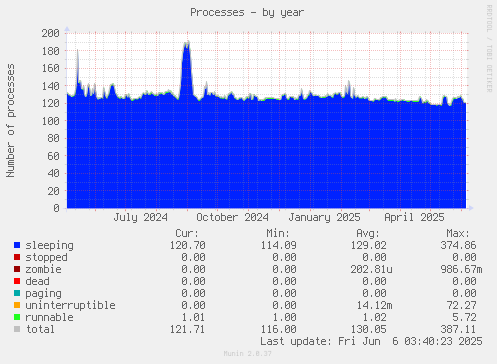
Task: Click the 'July 2024' x-axis label
Action: [x=140, y=218]
